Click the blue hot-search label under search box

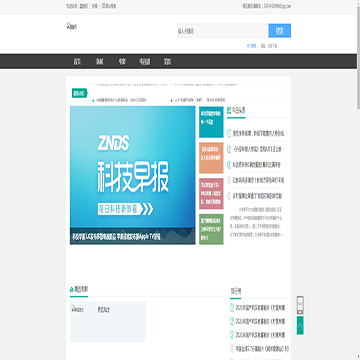click(x=252, y=46)
